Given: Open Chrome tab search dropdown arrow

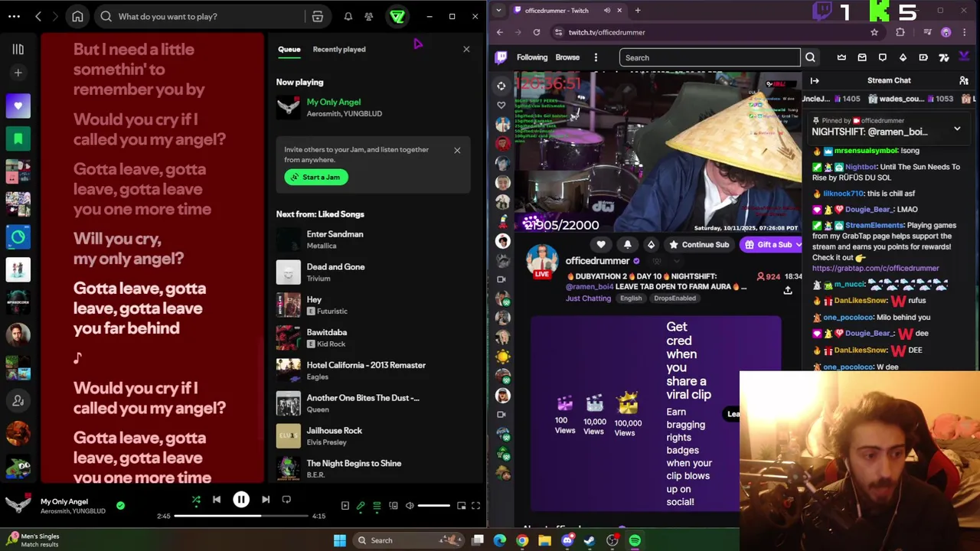Looking at the screenshot, I should 499,10.
